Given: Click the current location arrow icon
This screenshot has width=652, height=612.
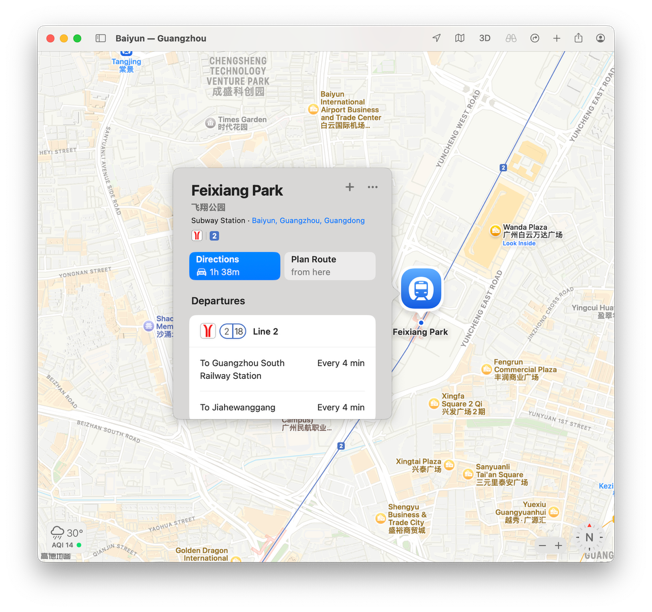Looking at the screenshot, I should (436, 38).
